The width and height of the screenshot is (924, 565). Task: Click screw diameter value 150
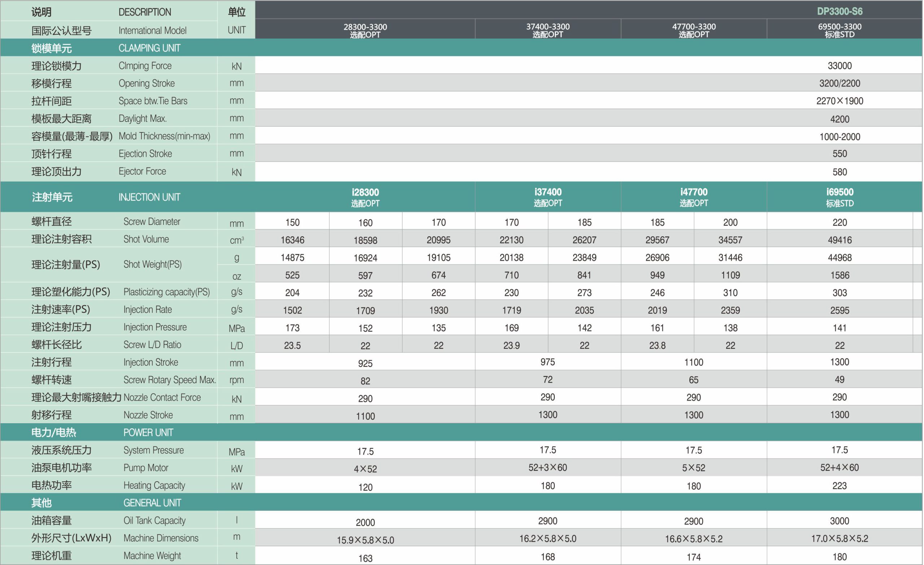tap(292, 222)
